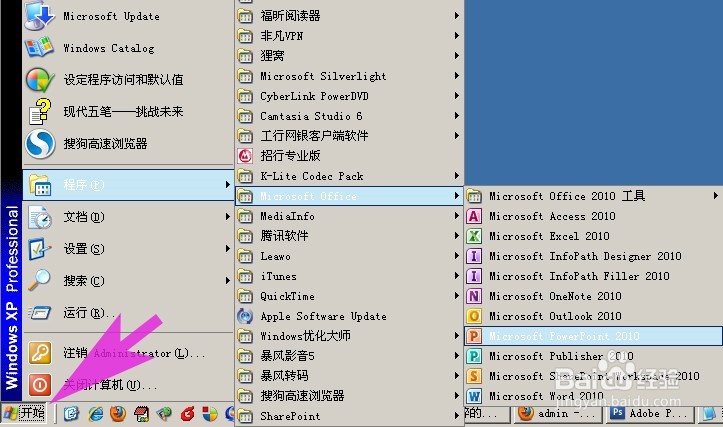Expand the iTunes submenu arrow
The image size is (723, 427).
tap(456, 276)
